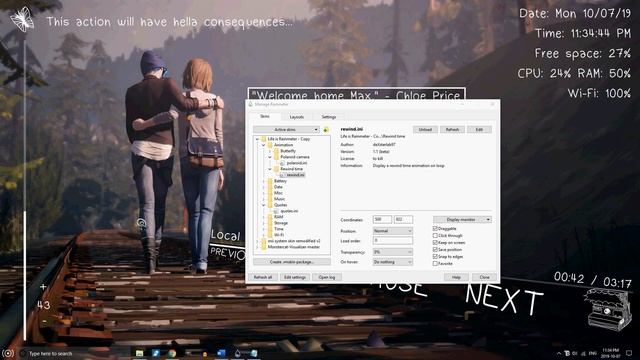This screenshot has width=640, height=360.
Task: Enable the Click through checkbox
Action: point(435,236)
